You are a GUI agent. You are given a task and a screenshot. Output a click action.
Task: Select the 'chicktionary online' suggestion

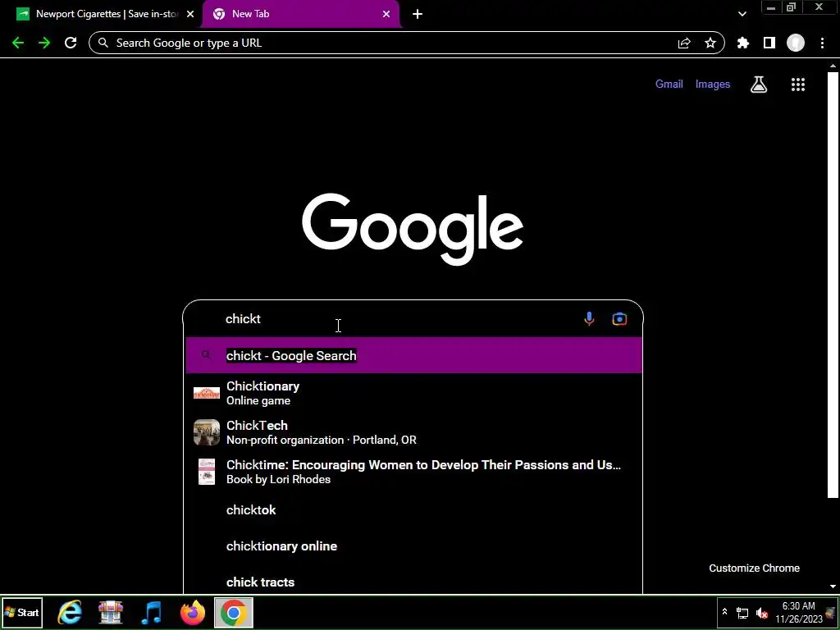coord(413,546)
